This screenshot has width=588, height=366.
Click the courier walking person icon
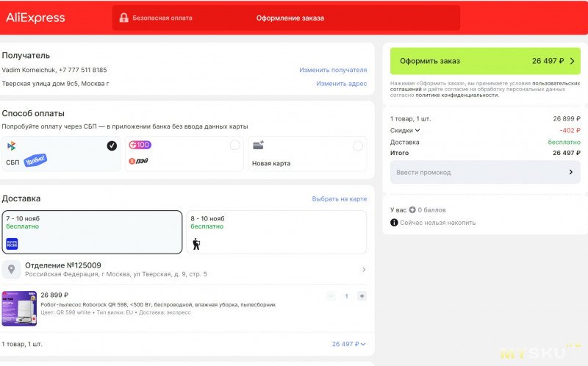(x=196, y=243)
